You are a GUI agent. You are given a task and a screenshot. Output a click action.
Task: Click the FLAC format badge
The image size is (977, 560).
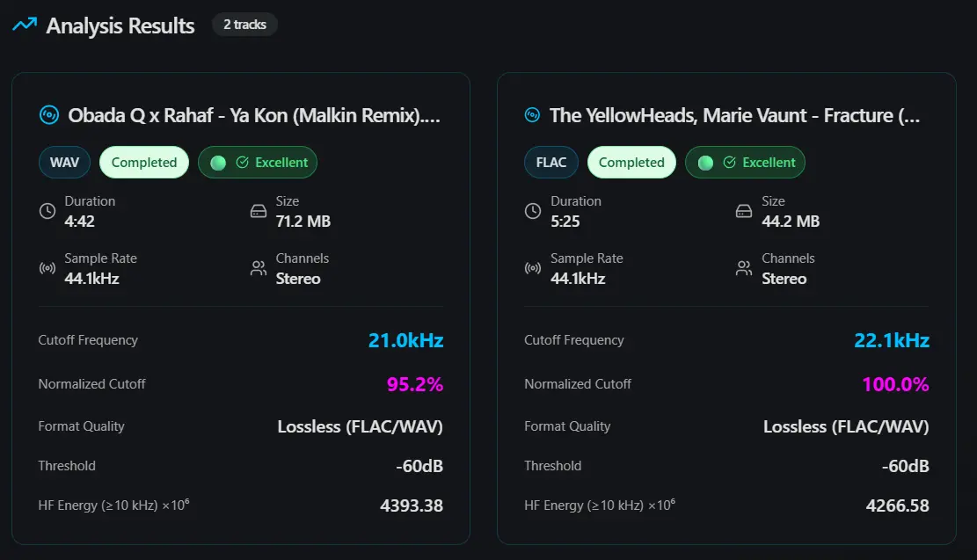coord(550,162)
